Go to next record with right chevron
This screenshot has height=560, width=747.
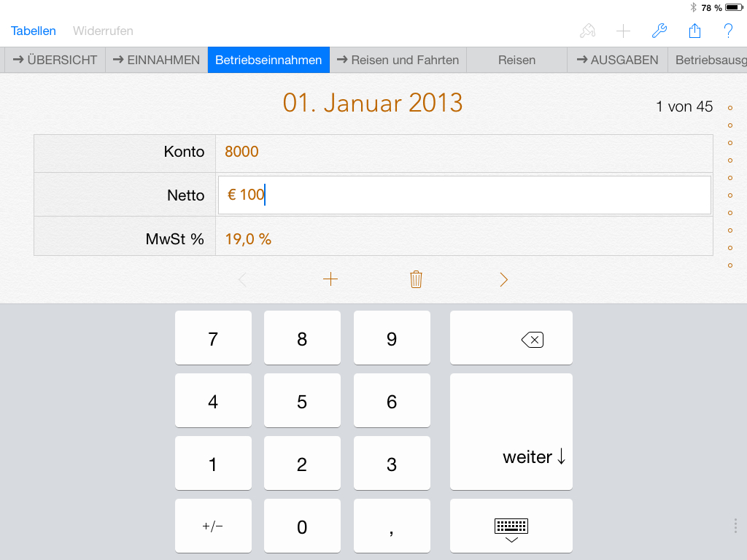click(x=503, y=279)
